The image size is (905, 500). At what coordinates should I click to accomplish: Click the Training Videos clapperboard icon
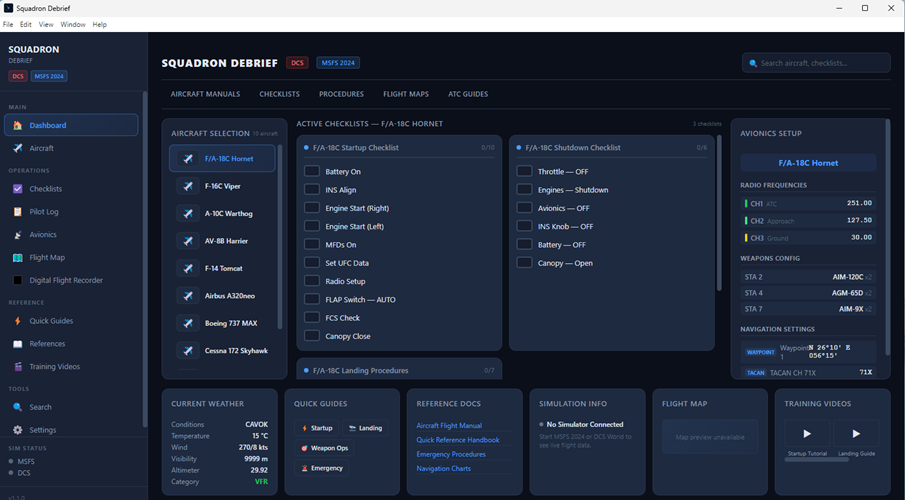click(18, 367)
